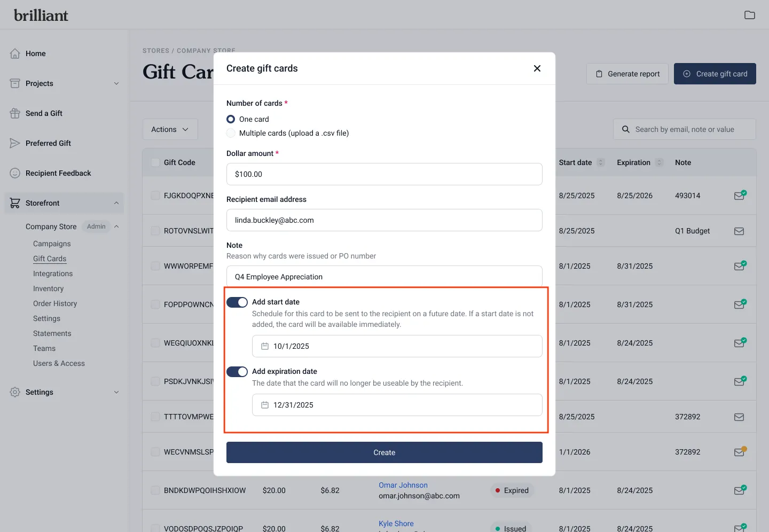769x532 pixels.
Task: Click the Storefront cart icon
Action: [15, 203]
